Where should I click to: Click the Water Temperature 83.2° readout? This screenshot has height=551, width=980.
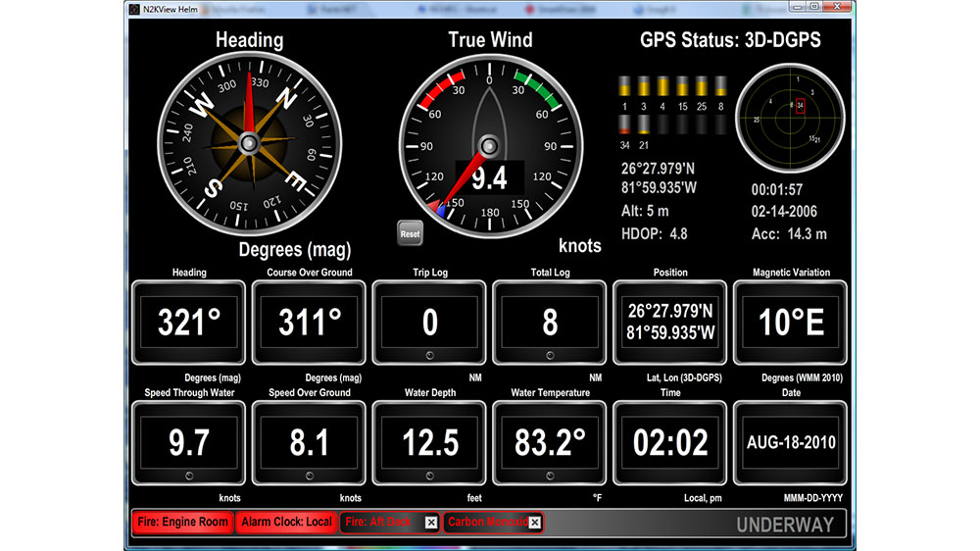550,443
